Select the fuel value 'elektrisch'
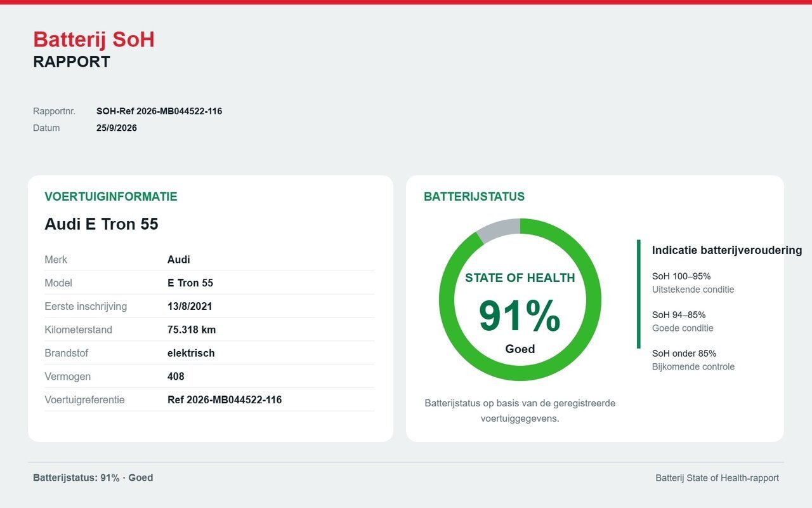This screenshot has height=508, width=812. click(191, 353)
